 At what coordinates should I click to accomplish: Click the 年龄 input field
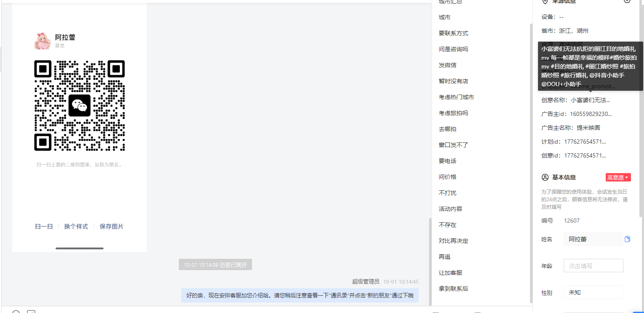point(593,266)
